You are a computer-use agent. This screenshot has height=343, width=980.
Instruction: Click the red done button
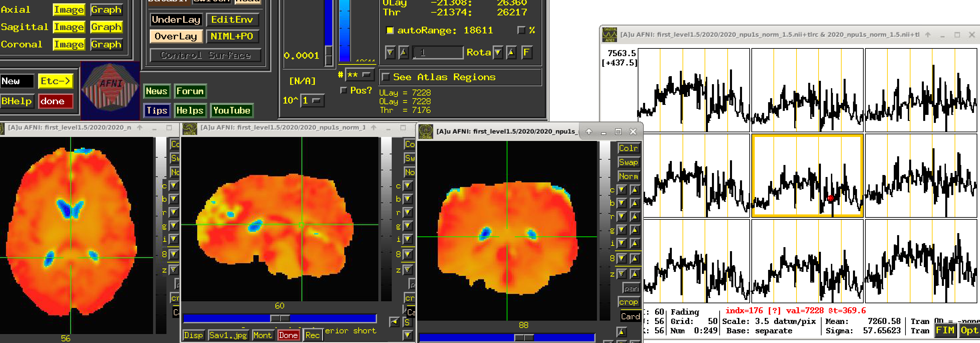click(55, 101)
